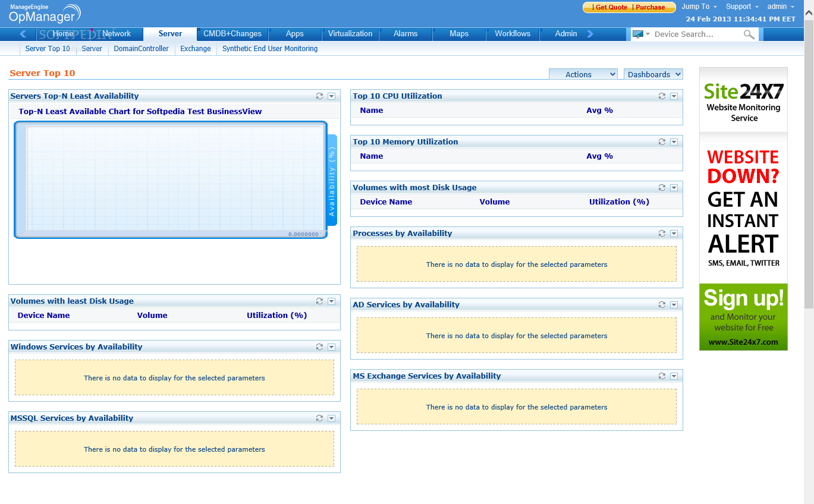Refresh Top 10 CPU Utilization widget
Image resolution: width=814 pixels, height=504 pixels.
(x=662, y=96)
